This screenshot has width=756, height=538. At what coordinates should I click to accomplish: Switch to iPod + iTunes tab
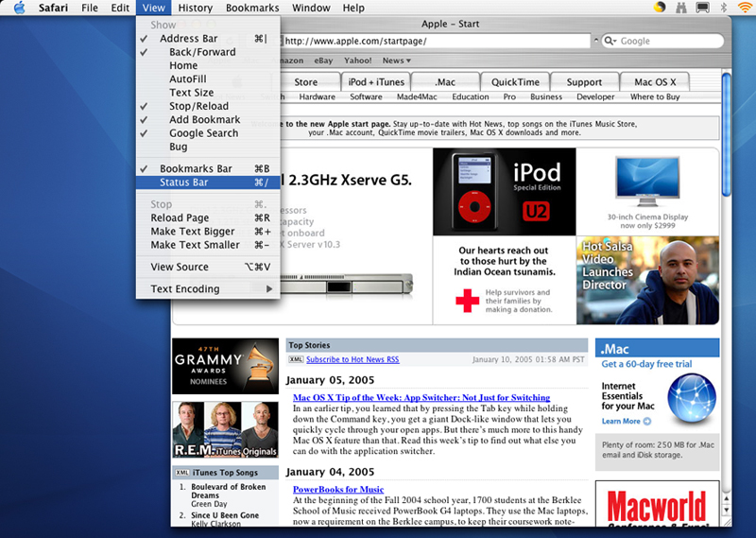click(376, 82)
